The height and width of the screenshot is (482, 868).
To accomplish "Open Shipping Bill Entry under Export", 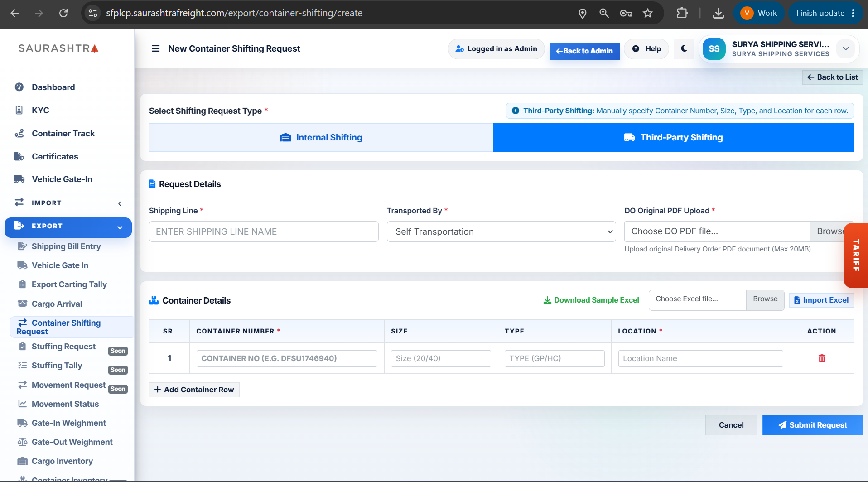I will click(x=66, y=246).
